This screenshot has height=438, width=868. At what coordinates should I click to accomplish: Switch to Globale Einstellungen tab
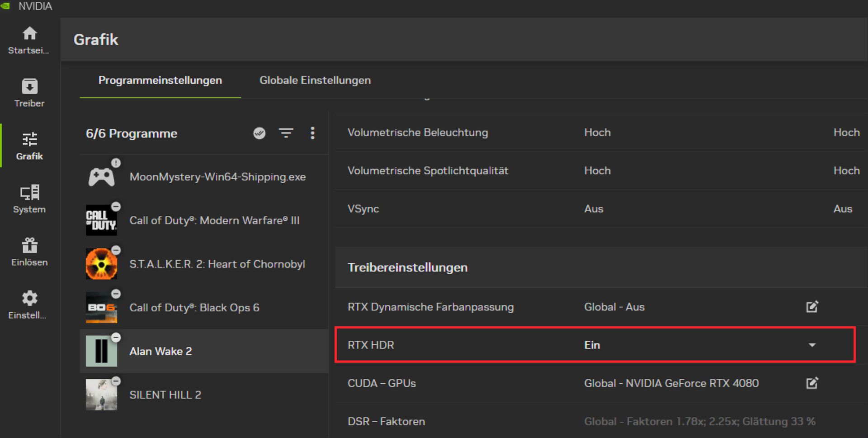[315, 81]
